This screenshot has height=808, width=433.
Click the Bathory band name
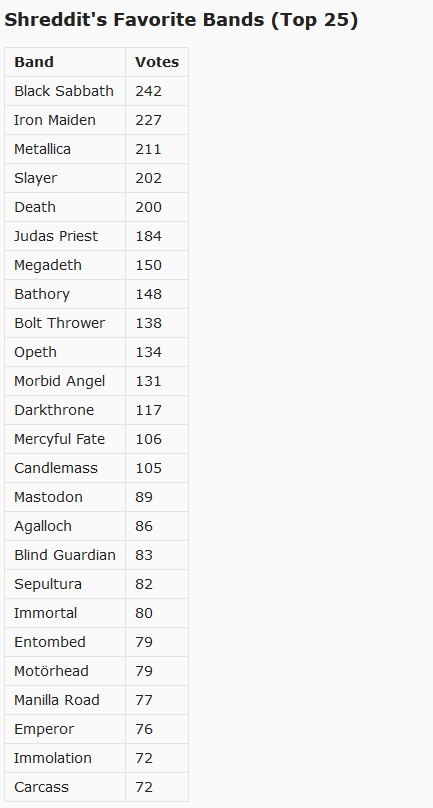[42, 294]
